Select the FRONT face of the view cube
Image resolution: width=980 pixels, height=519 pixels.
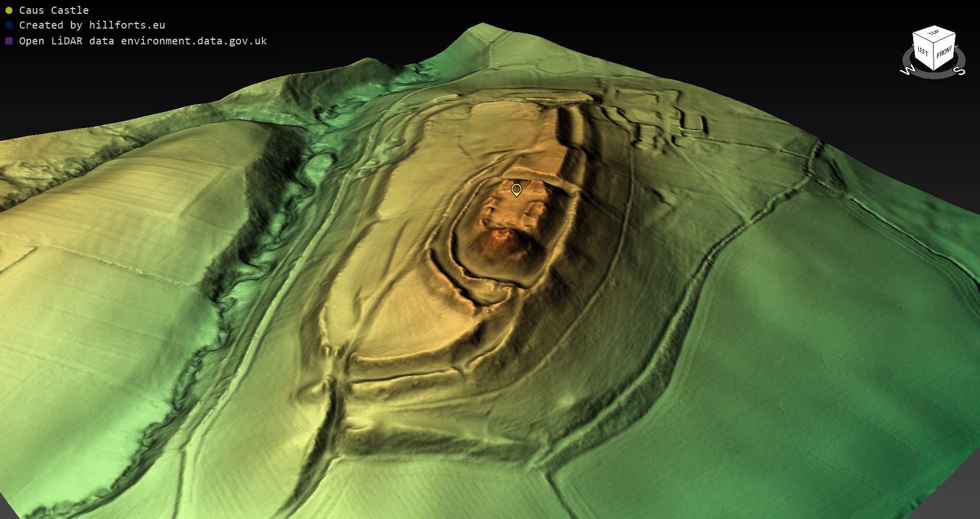(x=944, y=52)
